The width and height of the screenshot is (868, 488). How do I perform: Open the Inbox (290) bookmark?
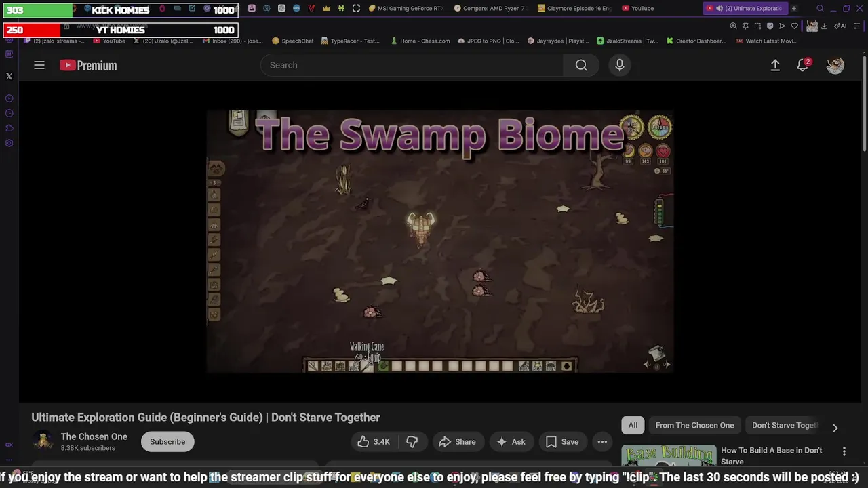(x=233, y=41)
